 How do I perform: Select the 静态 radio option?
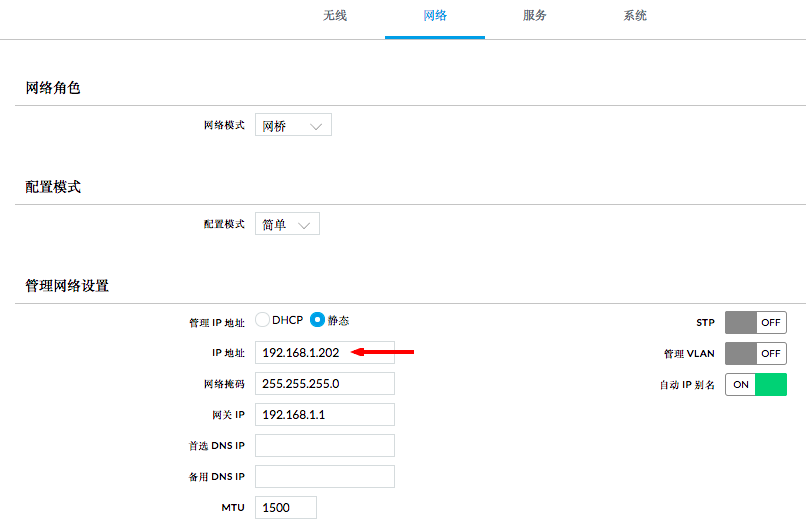tap(317, 320)
